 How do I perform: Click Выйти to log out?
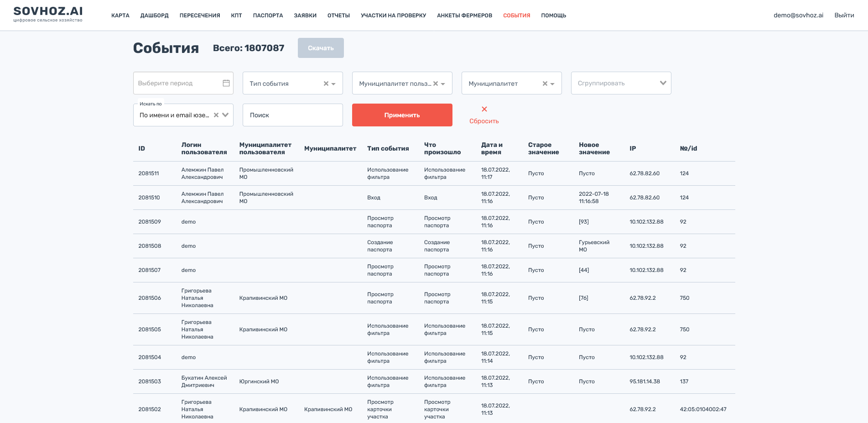point(844,15)
